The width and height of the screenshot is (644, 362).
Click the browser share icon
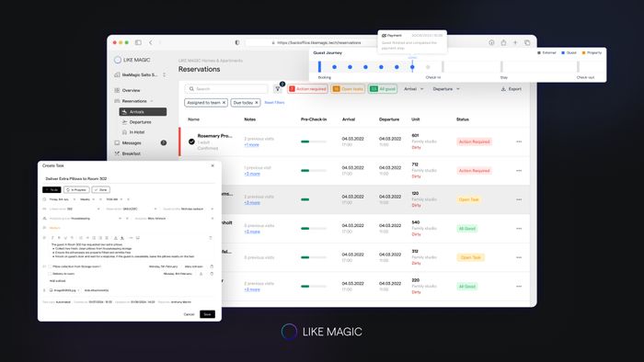503,42
